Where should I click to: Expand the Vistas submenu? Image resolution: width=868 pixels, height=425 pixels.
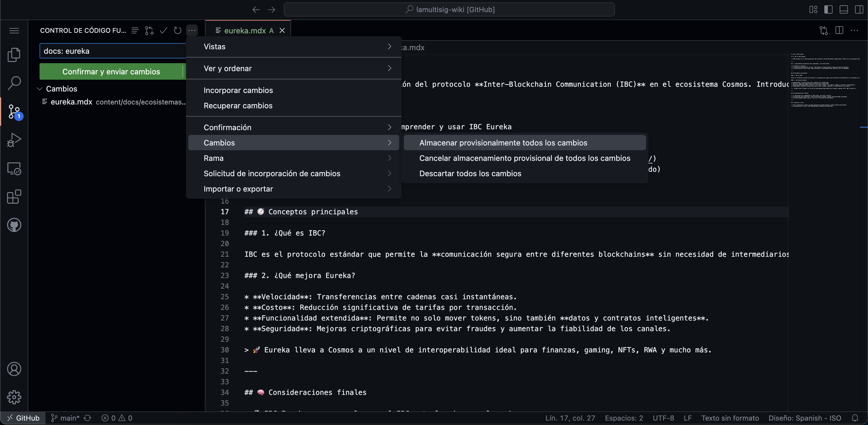293,46
